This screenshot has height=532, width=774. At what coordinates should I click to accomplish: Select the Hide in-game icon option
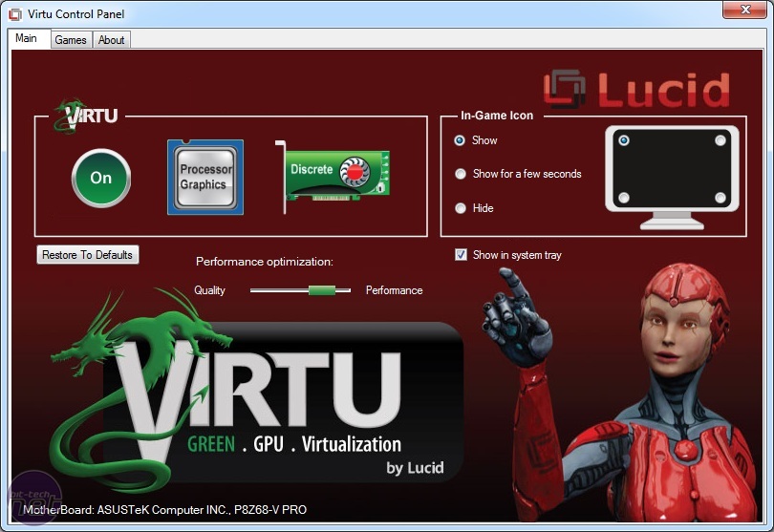(x=461, y=208)
